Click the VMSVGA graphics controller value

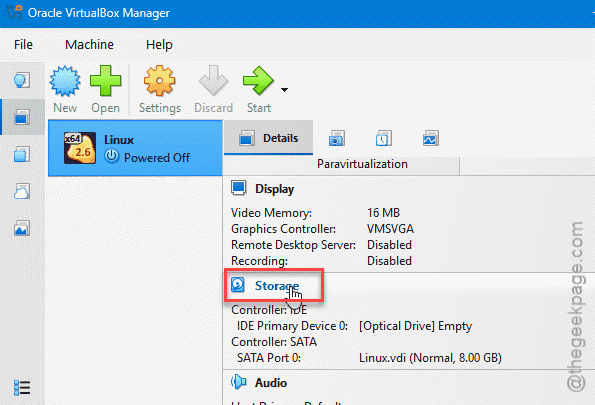point(390,229)
